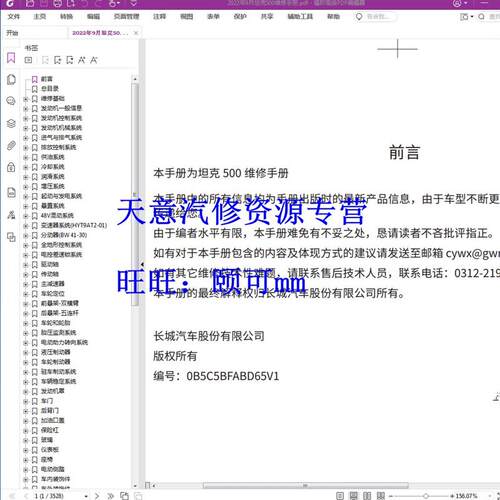The width and height of the screenshot is (500, 500).
Task: Expand the 供油系统 bookmark node
Action: [26, 157]
